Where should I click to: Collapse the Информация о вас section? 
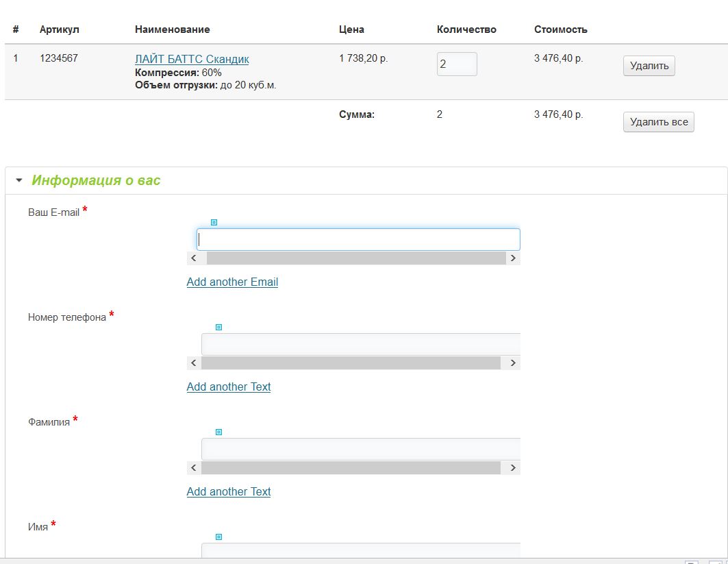(19, 181)
